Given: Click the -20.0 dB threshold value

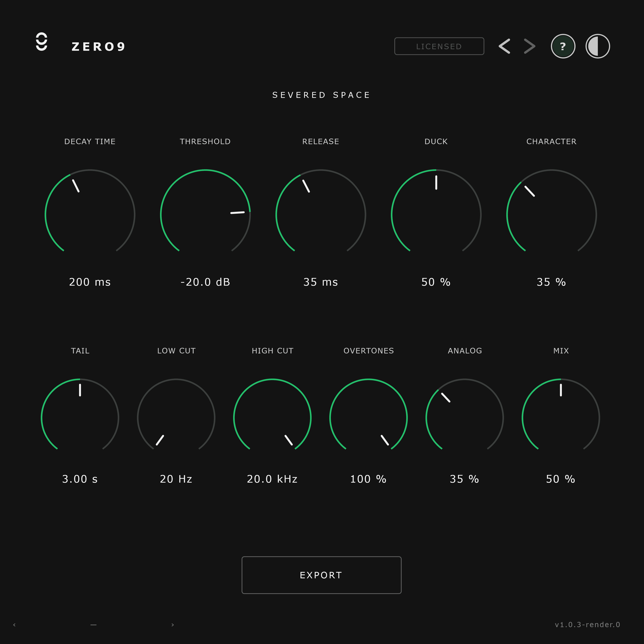Looking at the screenshot, I should click(x=205, y=282).
